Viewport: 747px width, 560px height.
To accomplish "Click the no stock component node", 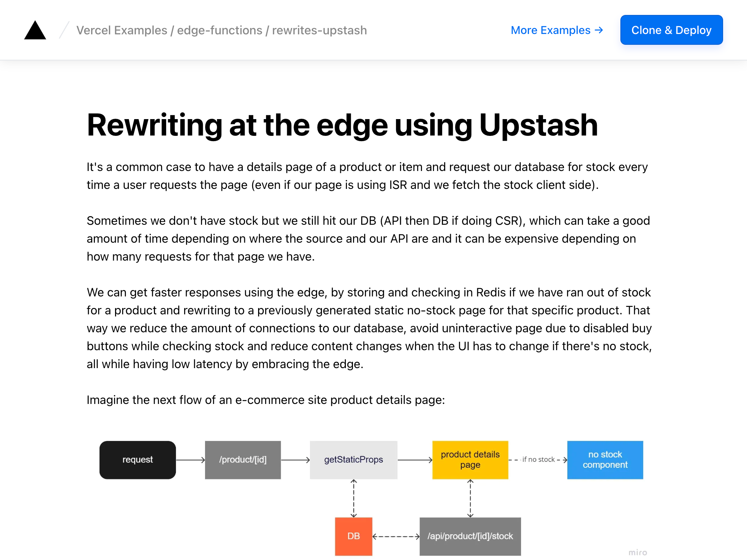I will coord(605,460).
